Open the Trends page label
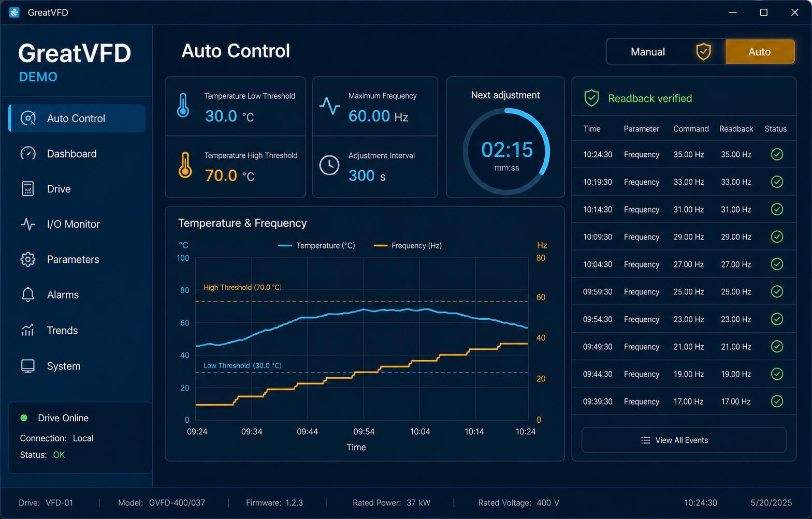Screen dimensions: 812x519 [x=62, y=330]
